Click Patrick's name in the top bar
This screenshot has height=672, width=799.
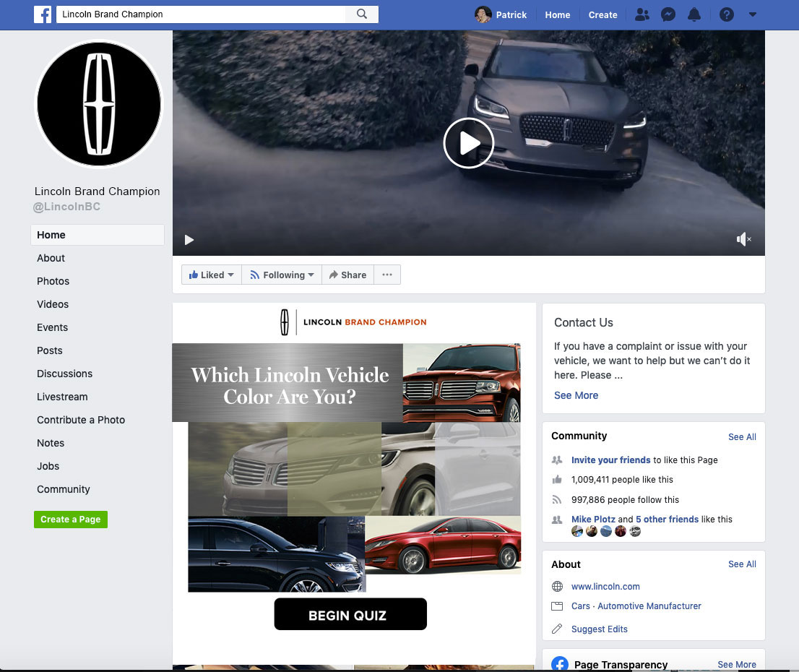511,14
